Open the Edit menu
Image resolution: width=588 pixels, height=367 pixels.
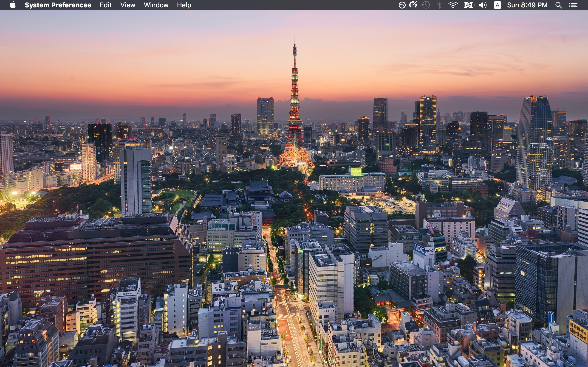pyautogui.click(x=106, y=5)
